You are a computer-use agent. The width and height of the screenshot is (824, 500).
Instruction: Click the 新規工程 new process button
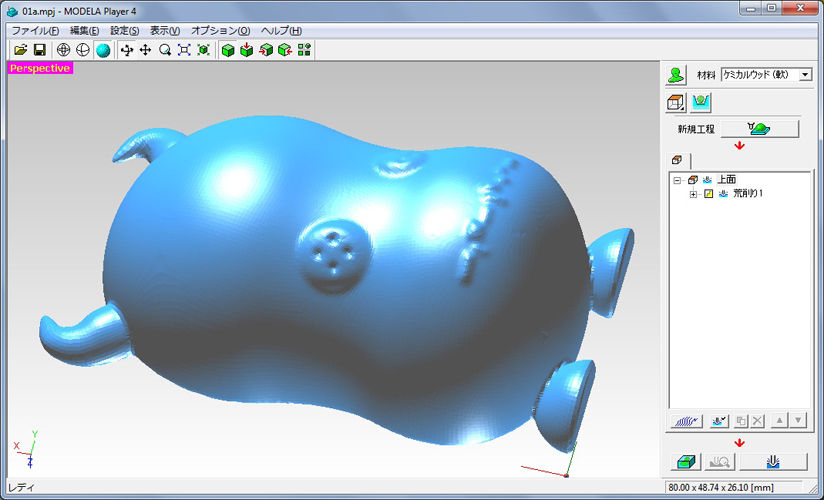759,128
